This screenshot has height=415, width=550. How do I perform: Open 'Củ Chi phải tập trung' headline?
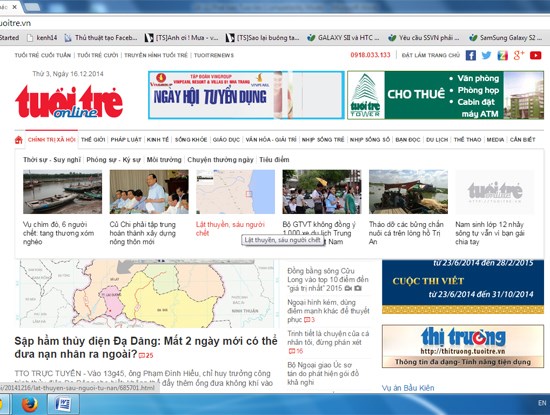[143, 233]
